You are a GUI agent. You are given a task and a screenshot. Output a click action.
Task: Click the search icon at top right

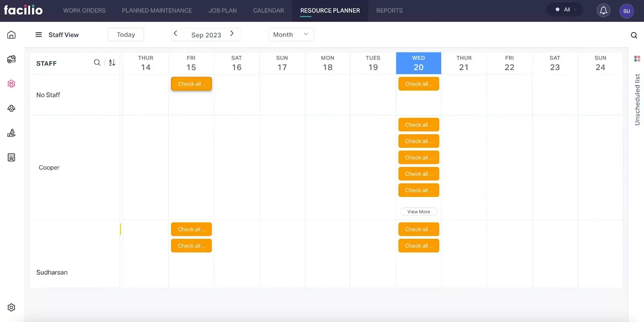click(634, 35)
